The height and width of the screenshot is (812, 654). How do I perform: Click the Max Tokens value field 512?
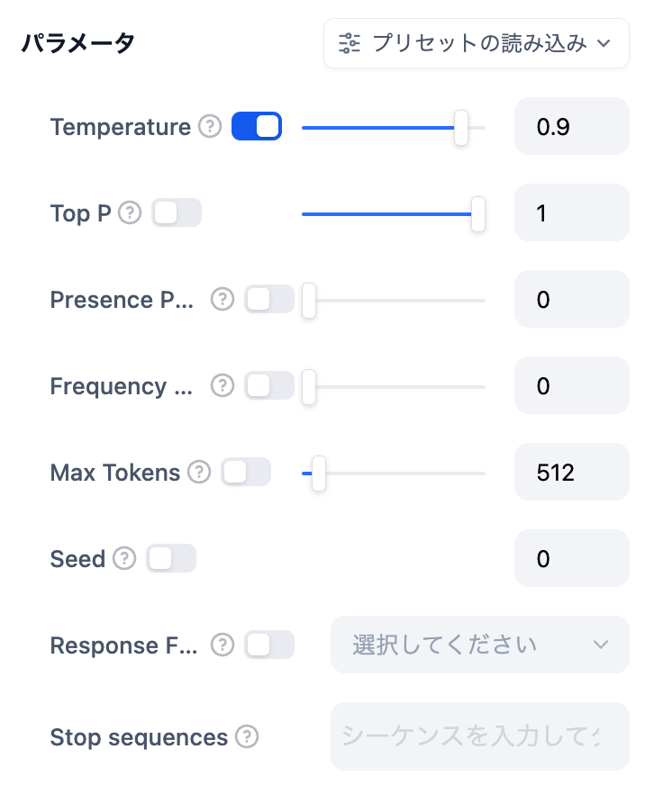[571, 473]
